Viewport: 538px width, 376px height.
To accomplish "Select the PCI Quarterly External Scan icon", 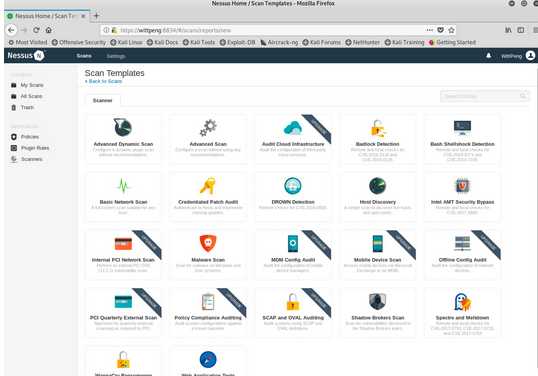I will point(123,302).
